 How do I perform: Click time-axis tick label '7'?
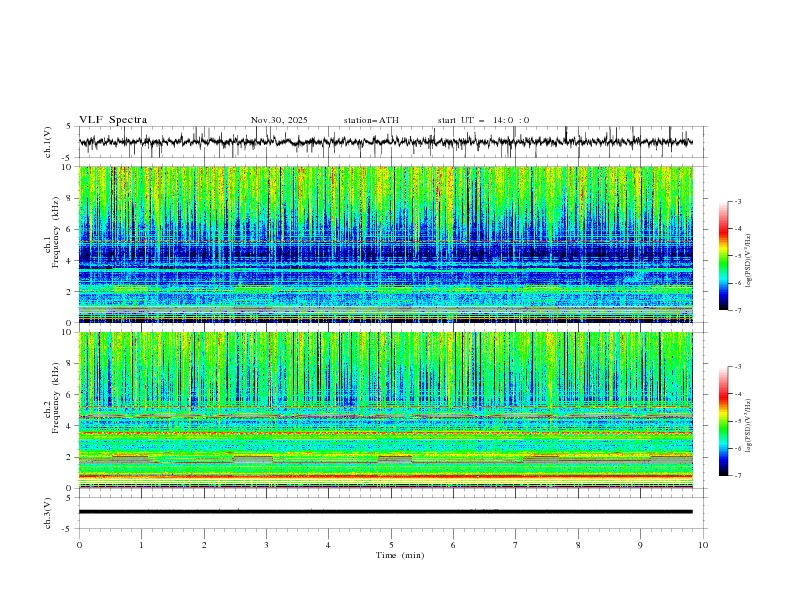click(x=515, y=545)
